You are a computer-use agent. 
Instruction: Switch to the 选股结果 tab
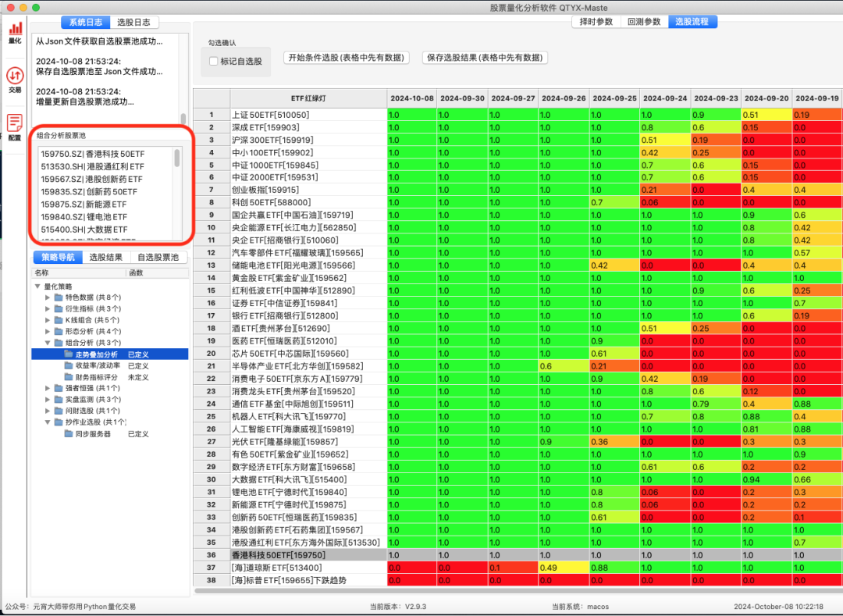[x=106, y=257]
